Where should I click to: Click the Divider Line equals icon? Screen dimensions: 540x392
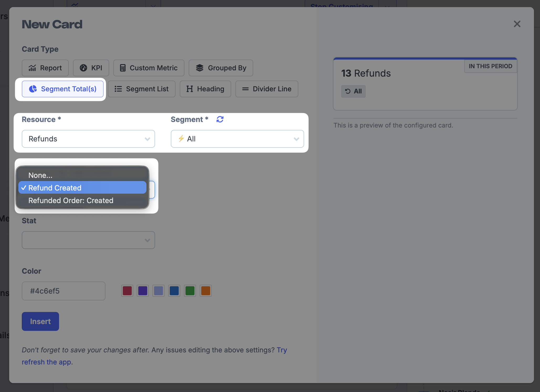[x=245, y=89]
